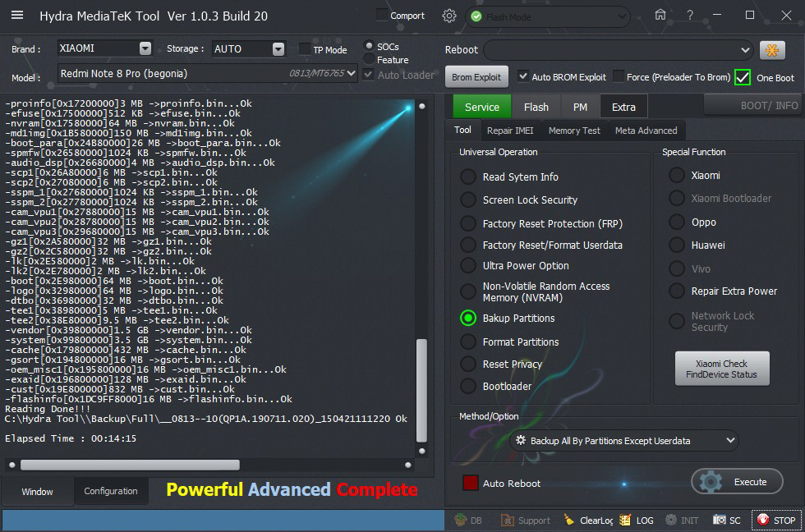Switch to the Flash tab
The height and width of the screenshot is (532, 805).
tap(536, 107)
